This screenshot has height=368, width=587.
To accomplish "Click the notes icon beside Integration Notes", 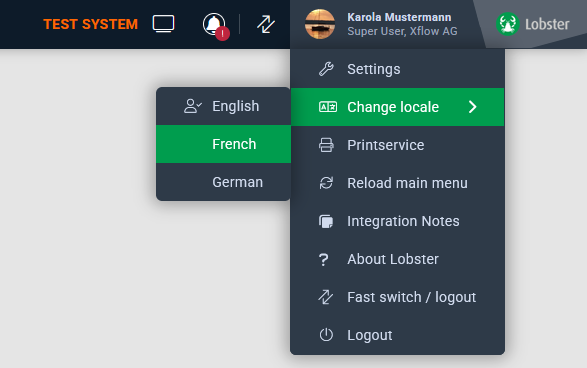I will coord(326,221).
